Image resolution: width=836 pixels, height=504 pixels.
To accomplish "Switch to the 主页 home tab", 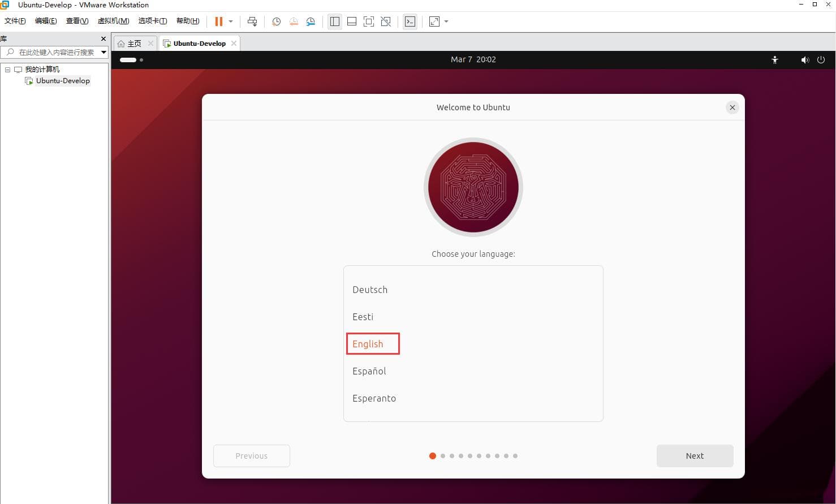I will (134, 44).
